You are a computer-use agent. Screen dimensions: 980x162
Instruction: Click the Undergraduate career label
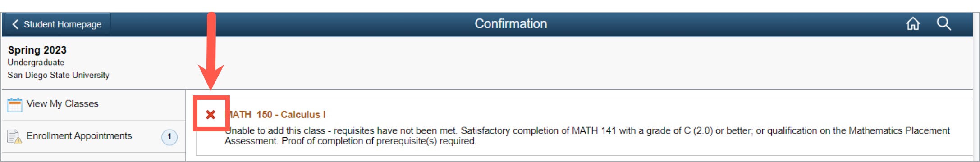(36, 63)
